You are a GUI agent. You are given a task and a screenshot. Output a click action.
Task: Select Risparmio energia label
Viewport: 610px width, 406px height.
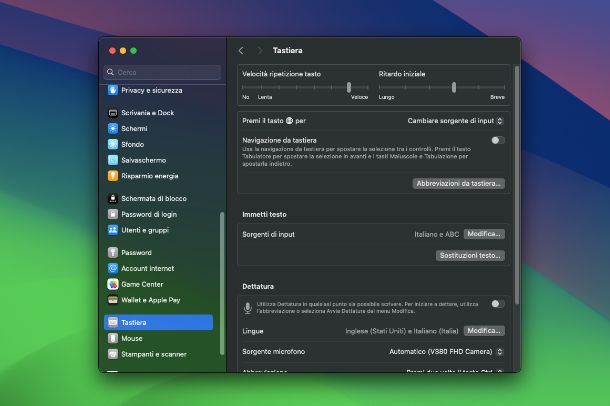(150, 176)
